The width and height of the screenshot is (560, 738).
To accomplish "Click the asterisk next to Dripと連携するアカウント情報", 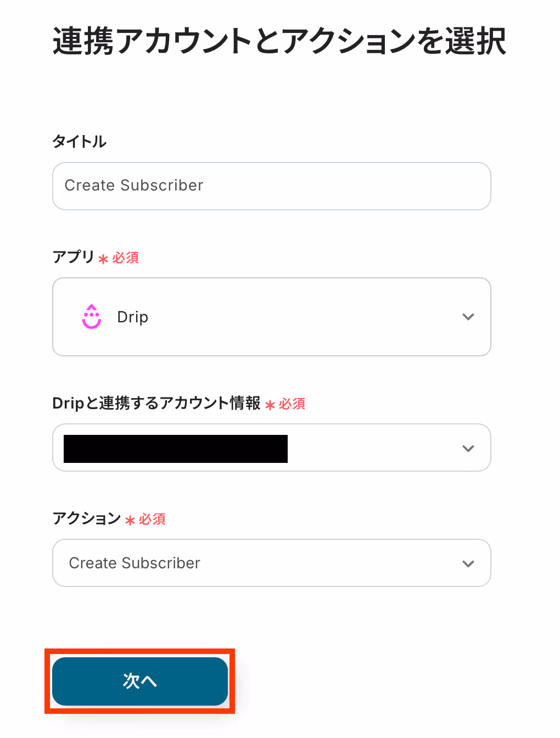I will pyautogui.click(x=270, y=405).
